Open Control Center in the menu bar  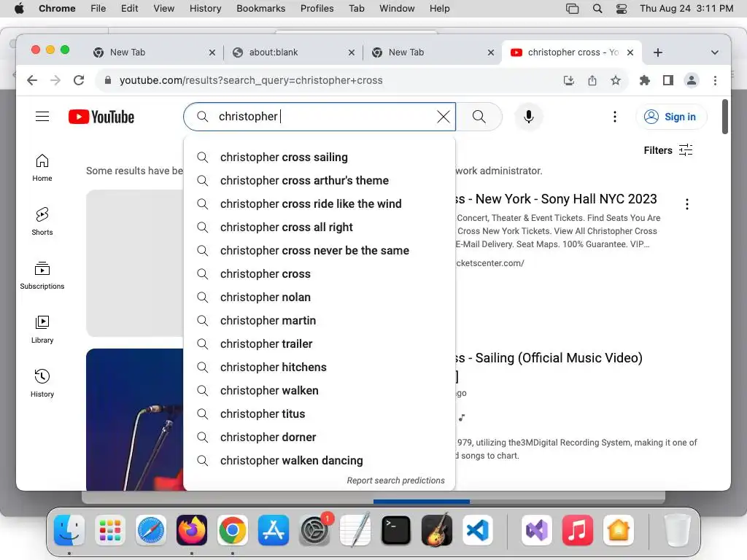click(622, 9)
